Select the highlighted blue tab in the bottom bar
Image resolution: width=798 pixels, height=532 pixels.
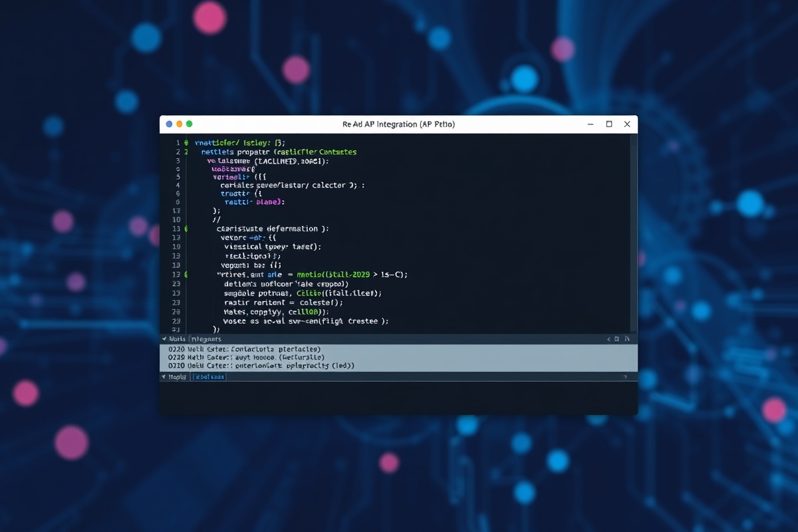(209, 377)
